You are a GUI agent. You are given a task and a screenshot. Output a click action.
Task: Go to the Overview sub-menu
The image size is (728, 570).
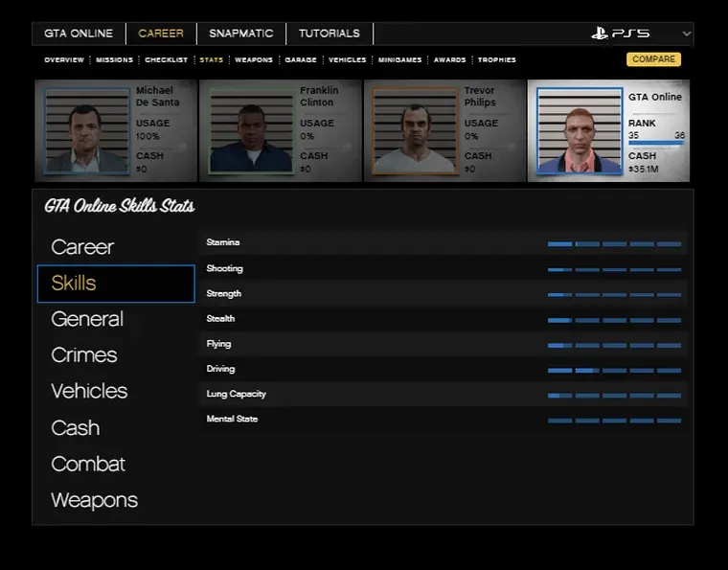64,60
